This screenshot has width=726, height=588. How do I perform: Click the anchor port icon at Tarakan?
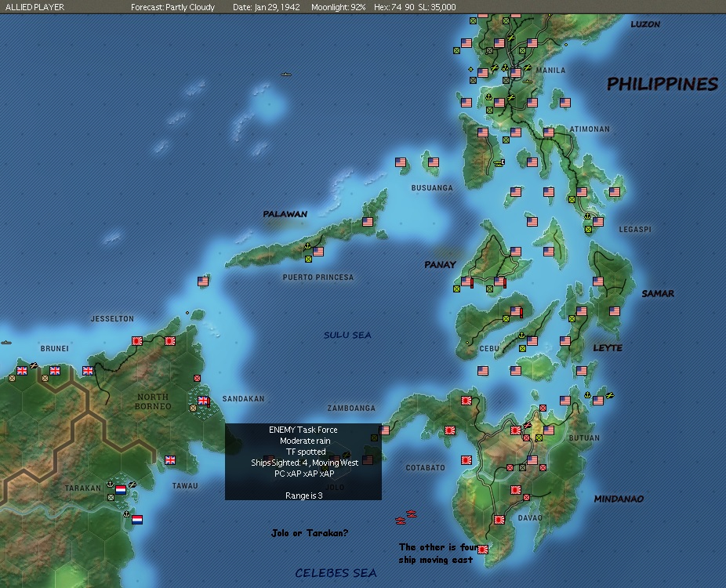click(x=111, y=485)
